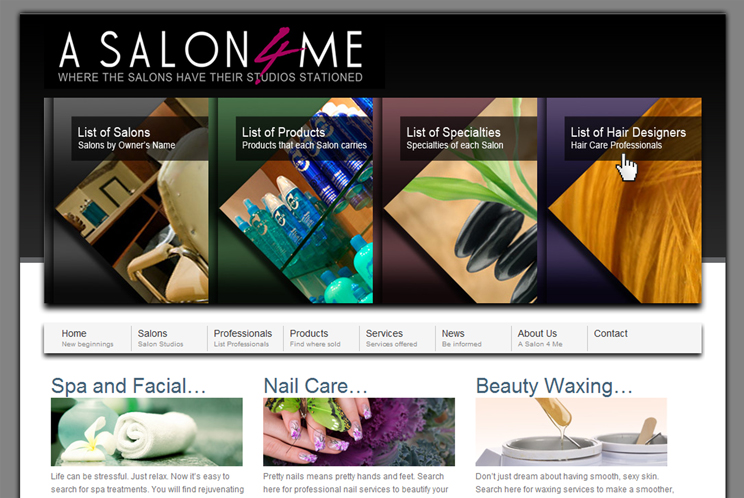The width and height of the screenshot is (744, 498).
Task: Click the Beauty Waxing heading
Action: tap(554, 386)
